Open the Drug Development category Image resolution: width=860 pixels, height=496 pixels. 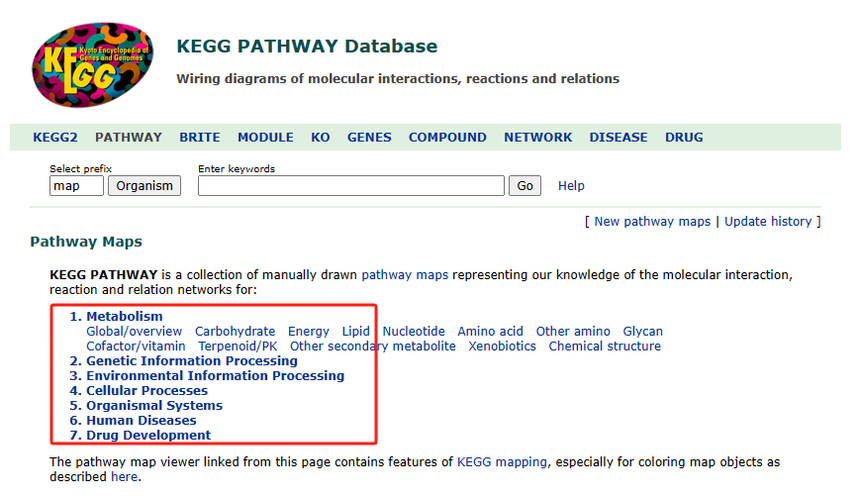(148, 435)
